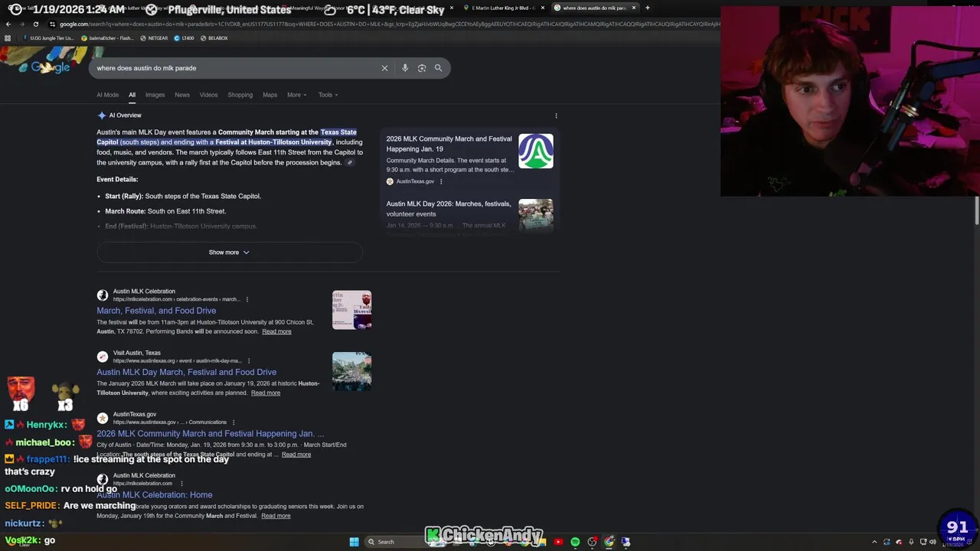Viewport: 980px width, 551px height.
Task: Open balenaEtcher bookmark
Action: tap(106, 38)
